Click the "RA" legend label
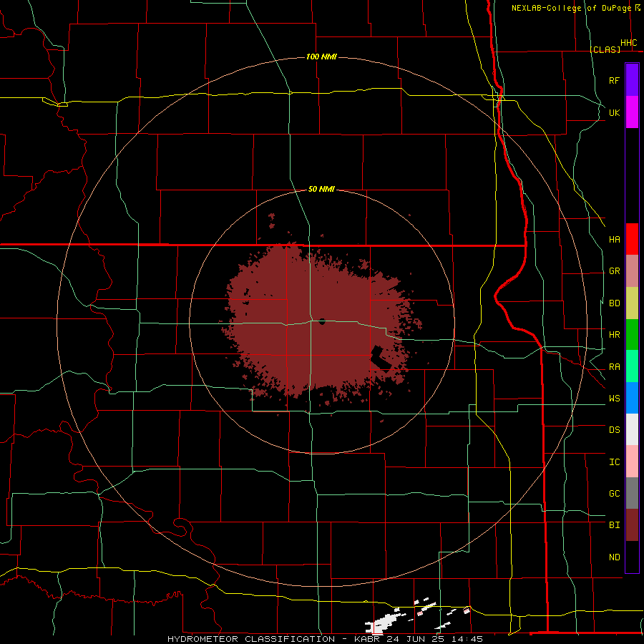This screenshot has width=644, height=644. (614, 367)
